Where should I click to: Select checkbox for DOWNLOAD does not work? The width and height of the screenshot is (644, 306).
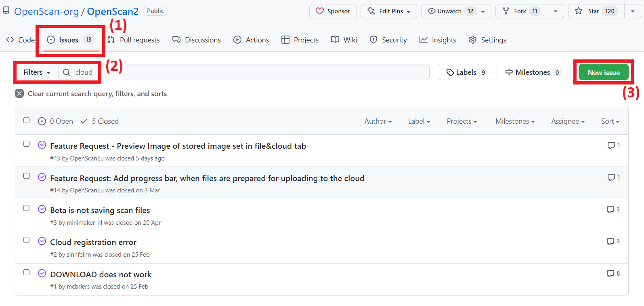tap(27, 272)
